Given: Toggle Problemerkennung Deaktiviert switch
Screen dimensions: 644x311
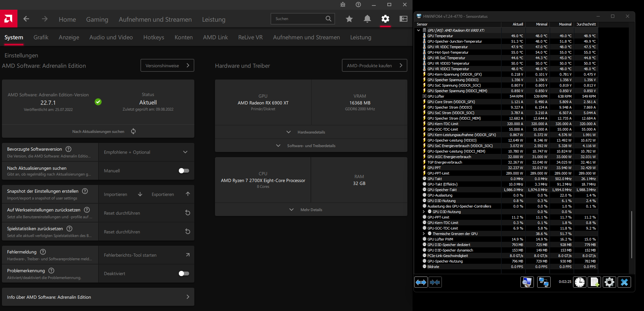Looking at the screenshot, I should pyautogui.click(x=184, y=273).
